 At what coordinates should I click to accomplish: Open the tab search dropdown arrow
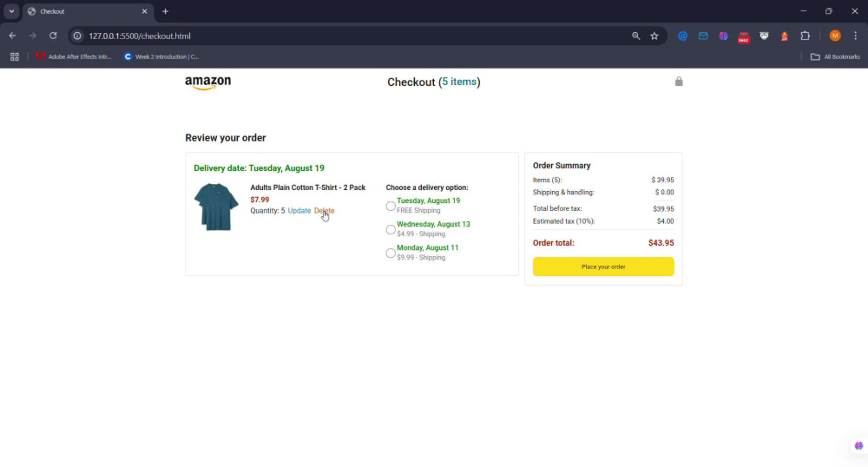(11, 11)
